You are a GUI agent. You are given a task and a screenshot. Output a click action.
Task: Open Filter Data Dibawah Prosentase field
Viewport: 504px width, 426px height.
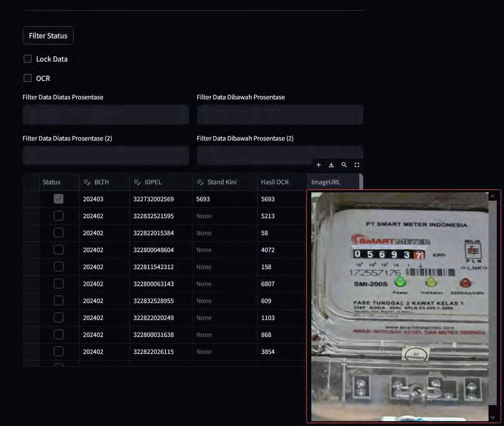[280, 115]
